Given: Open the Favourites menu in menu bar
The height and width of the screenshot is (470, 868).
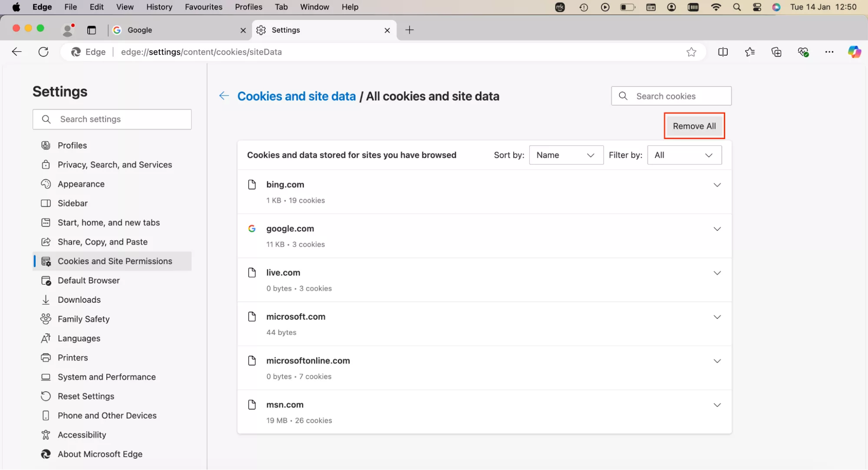Looking at the screenshot, I should [203, 7].
